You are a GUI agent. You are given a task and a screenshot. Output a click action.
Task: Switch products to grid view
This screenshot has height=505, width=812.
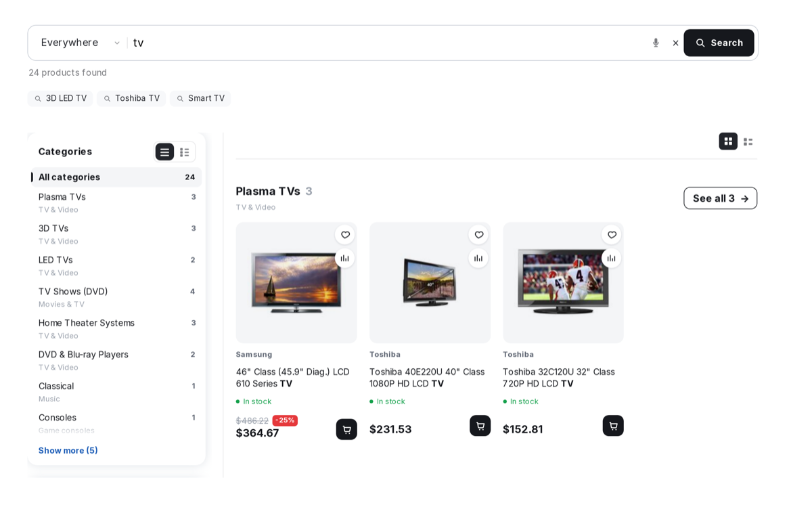(x=728, y=141)
